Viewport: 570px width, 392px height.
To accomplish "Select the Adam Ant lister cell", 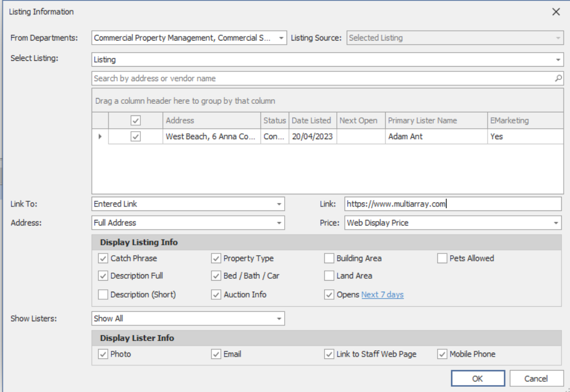I will (x=436, y=136).
